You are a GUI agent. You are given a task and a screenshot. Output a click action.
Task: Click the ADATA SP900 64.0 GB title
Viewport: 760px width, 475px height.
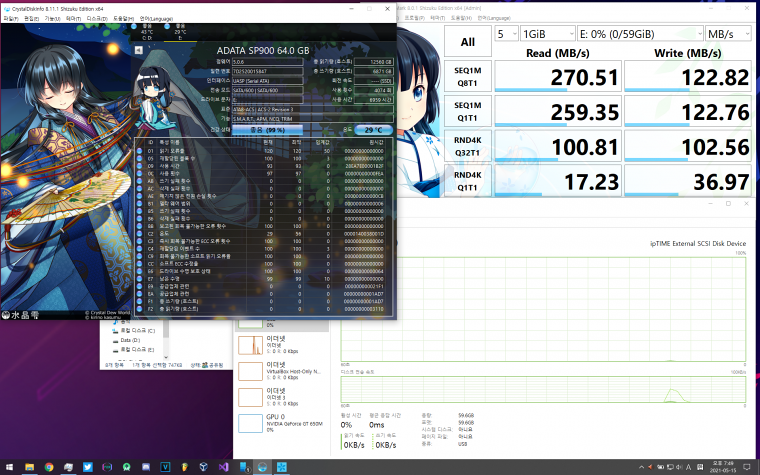[x=263, y=50]
